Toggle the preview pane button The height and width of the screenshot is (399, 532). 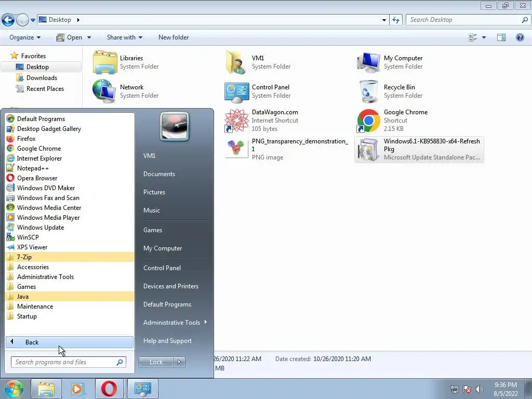501,37
